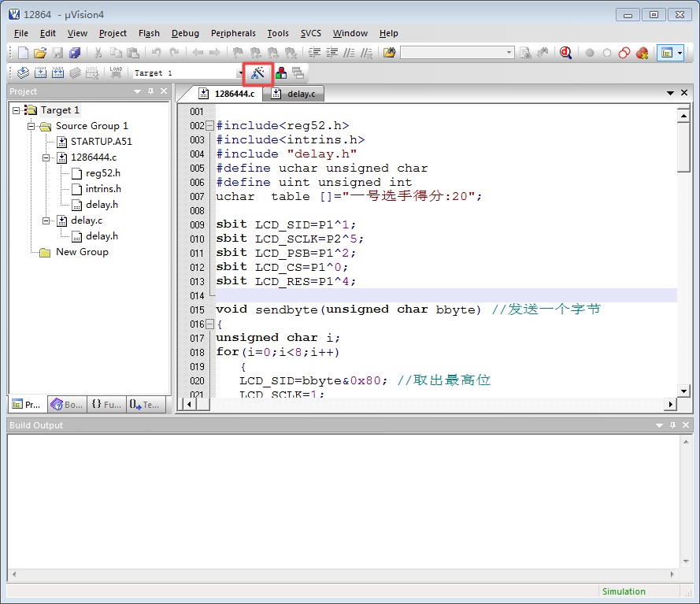The width and height of the screenshot is (700, 604).
Task: Navigate backwards with left arrow icon
Action: tap(198, 53)
